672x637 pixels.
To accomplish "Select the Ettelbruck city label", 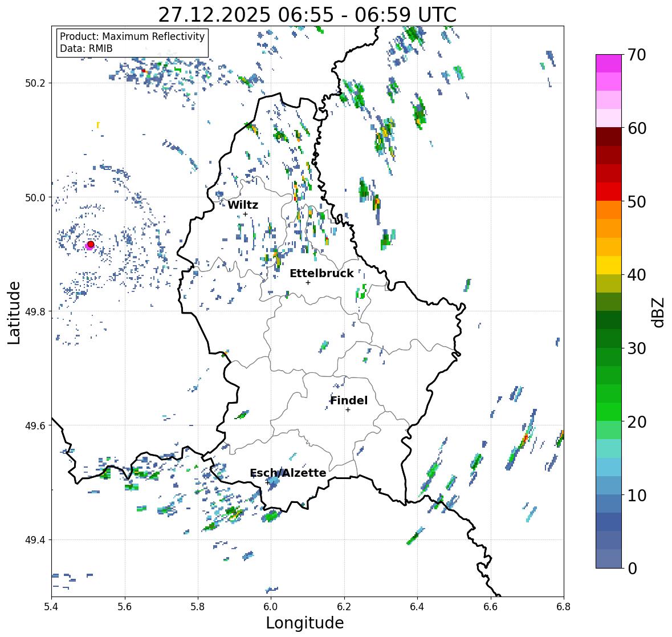I will click(x=322, y=273).
